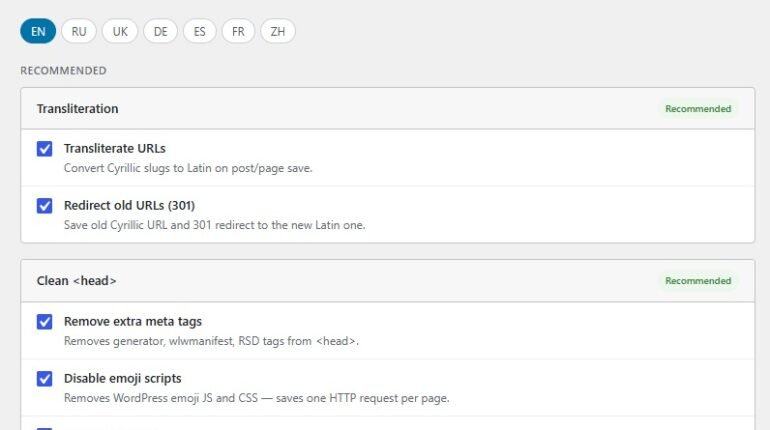
Task: Click the Redirect old URLs (301) label
Action: tap(129, 205)
